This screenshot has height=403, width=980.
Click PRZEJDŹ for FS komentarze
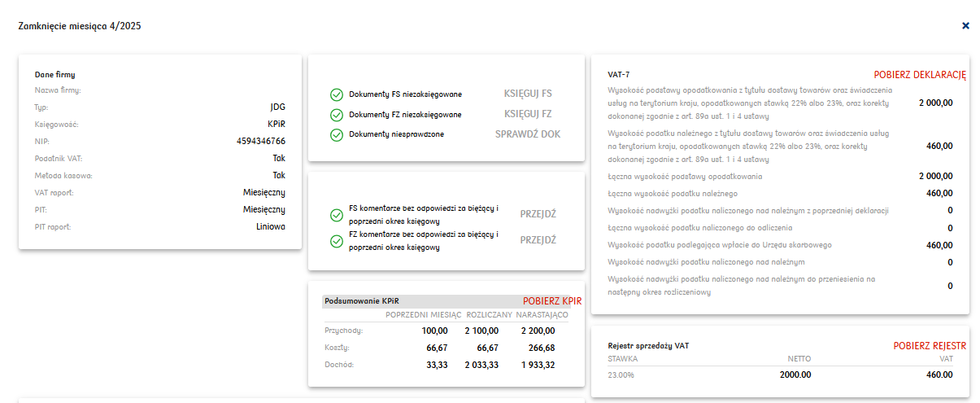click(x=538, y=214)
